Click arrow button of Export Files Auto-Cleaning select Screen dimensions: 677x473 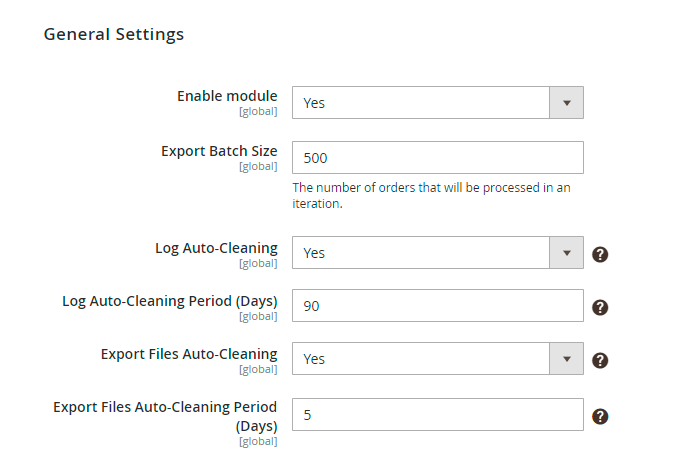[567, 359]
